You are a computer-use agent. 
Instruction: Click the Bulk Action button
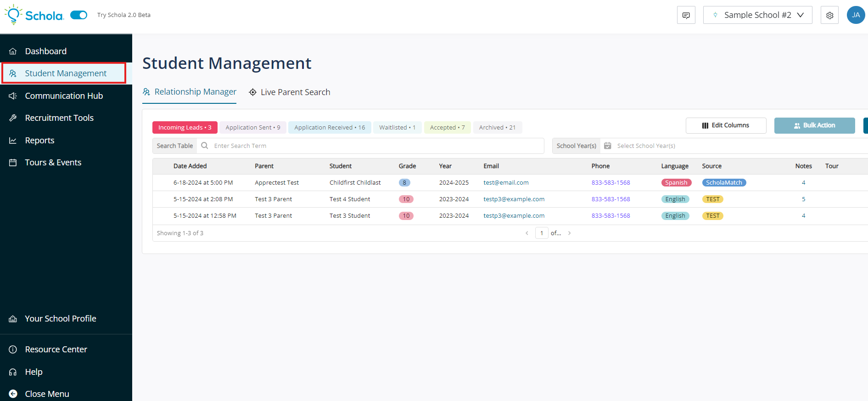(814, 125)
